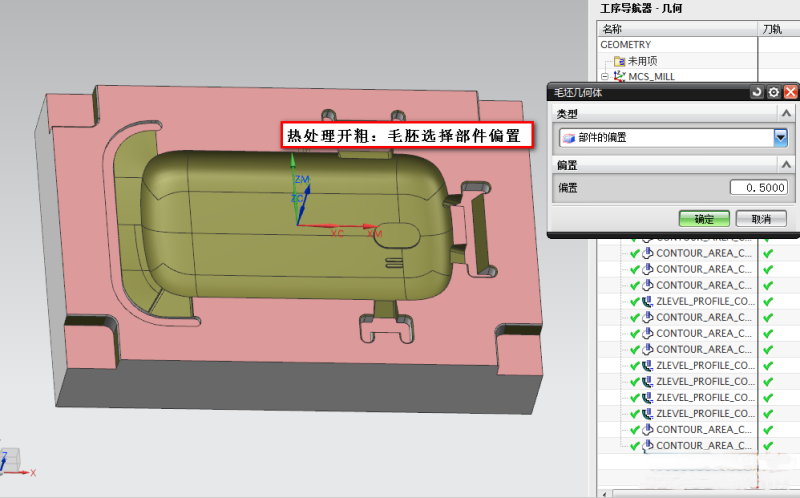Collapse the 类型 section
The width and height of the screenshot is (800, 498).
coord(785,115)
